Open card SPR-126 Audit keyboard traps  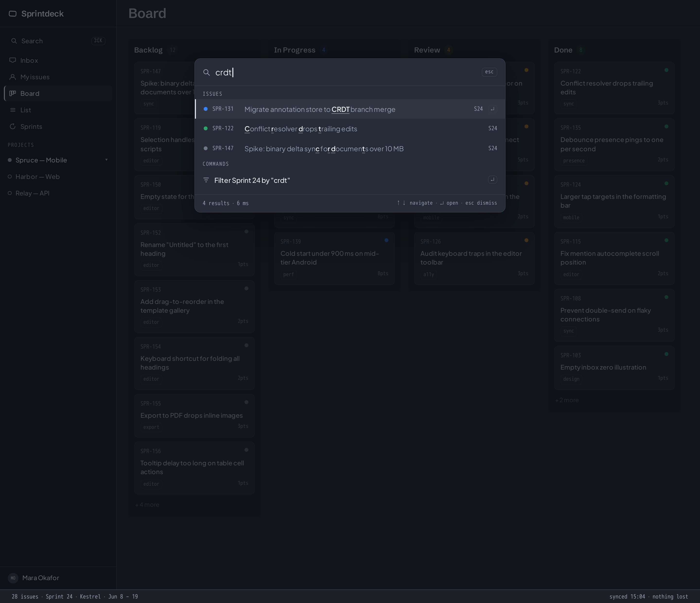474,258
